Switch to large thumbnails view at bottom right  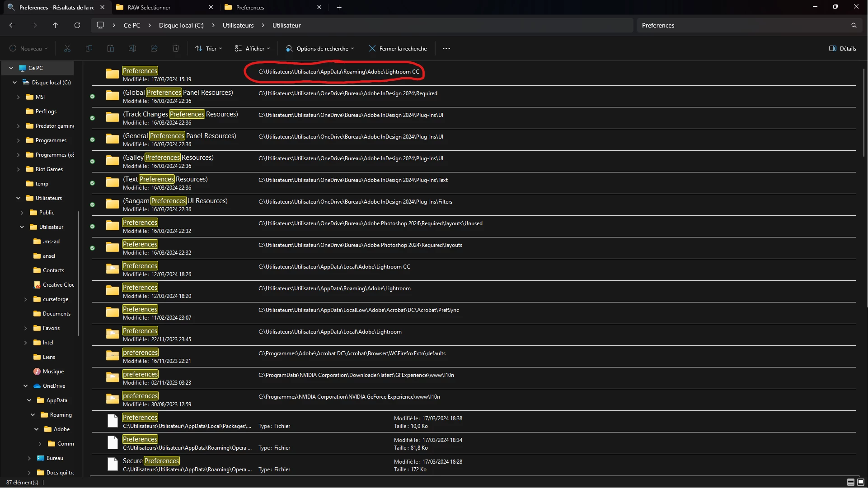pos(861,482)
